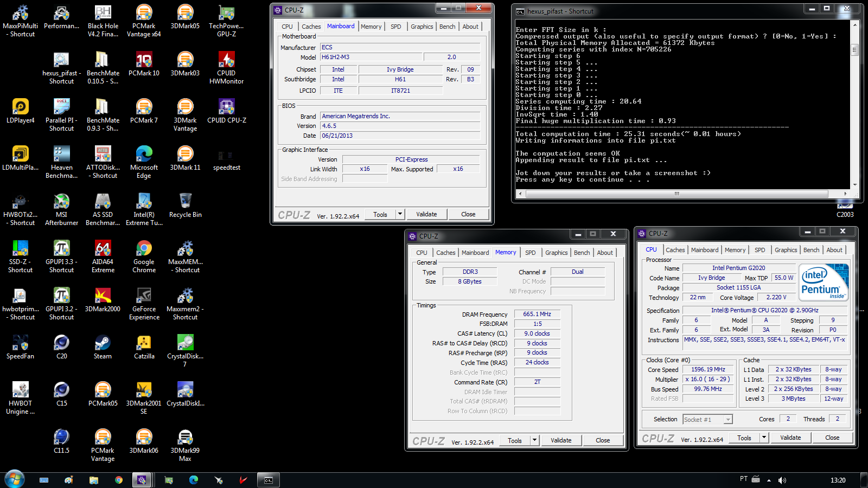Switch to Caches tab in Mainboard CPU-Z window

coord(311,27)
